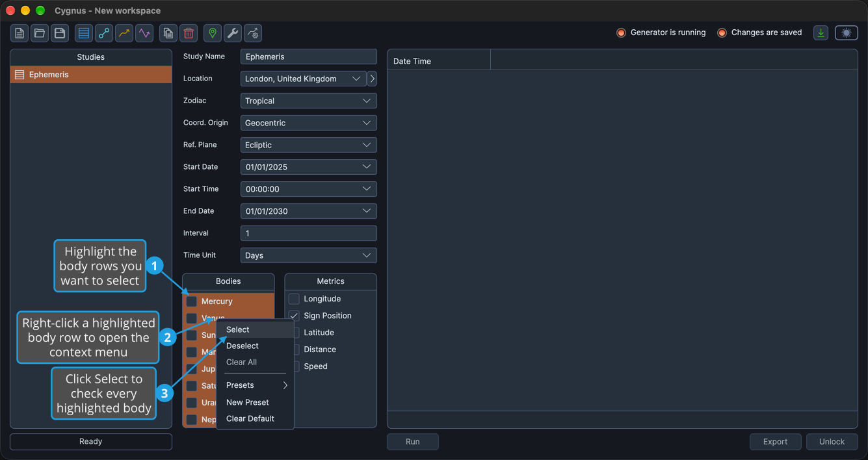This screenshot has height=460, width=868.
Task: Click the blue connected-nodes toolbar icon
Action: [x=104, y=33]
